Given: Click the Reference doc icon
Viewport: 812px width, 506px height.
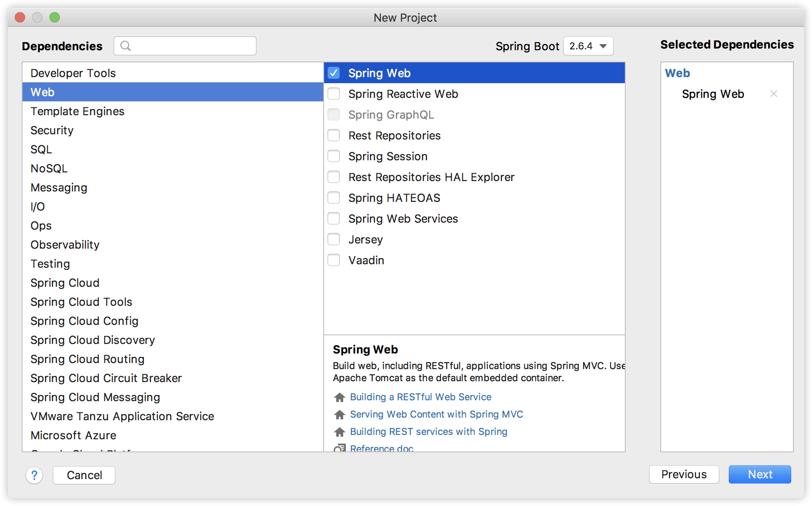Looking at the screenshot, I should coord(340,448).
